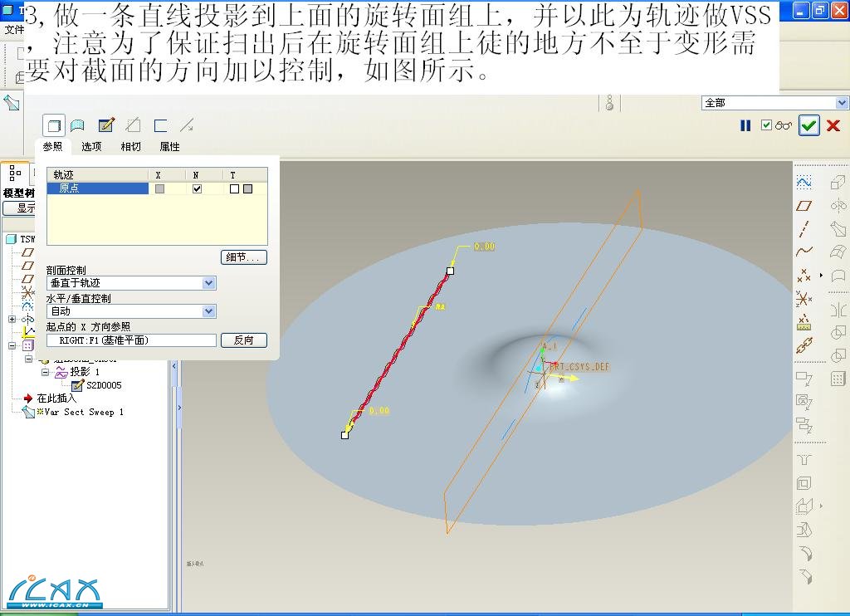The width and height of the screenshot is (850, 616).
Task: Toggle the preview checkbox beside the glasses icon
Action: point(767,125)
